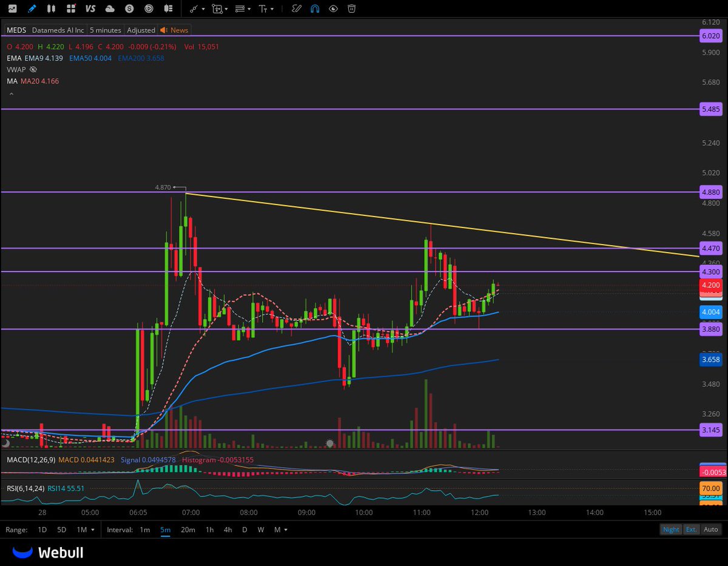
Task: Expand text tool dropdown arrow
Action: (x=272, y=9)
